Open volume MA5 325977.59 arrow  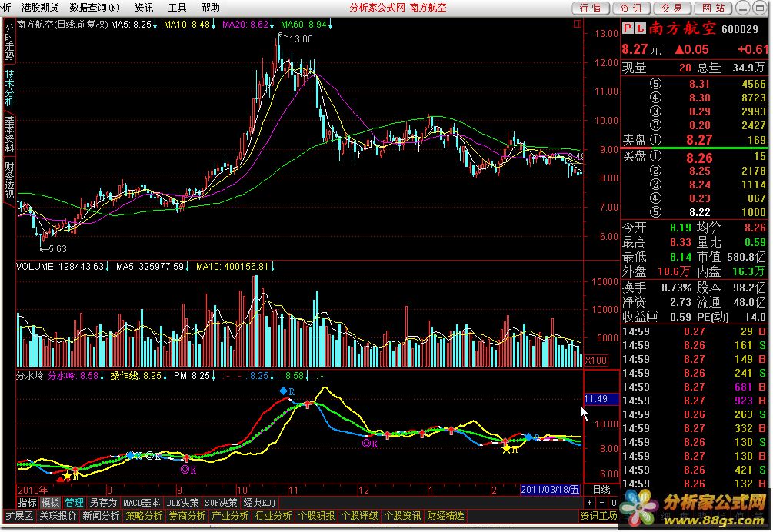(x=188, y=267)
